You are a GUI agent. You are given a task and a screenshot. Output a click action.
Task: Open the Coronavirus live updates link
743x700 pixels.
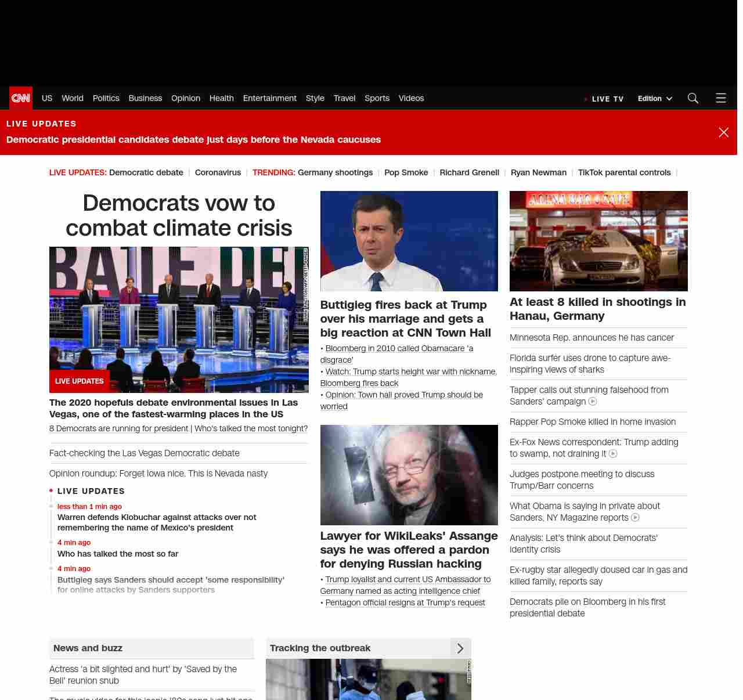[218, 172]
